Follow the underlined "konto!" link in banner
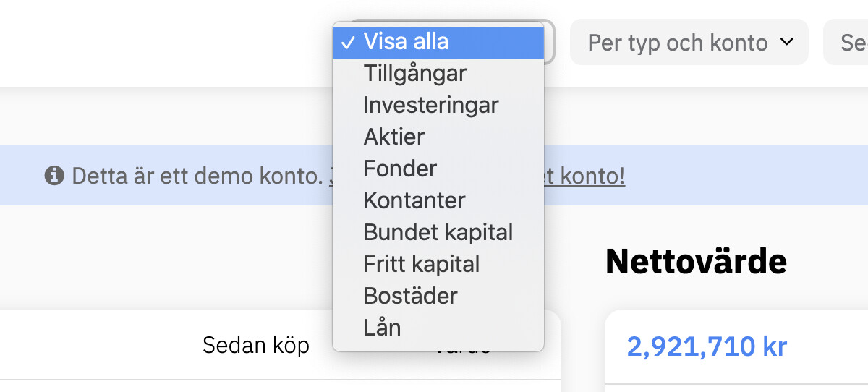 (x=584, y=176)
